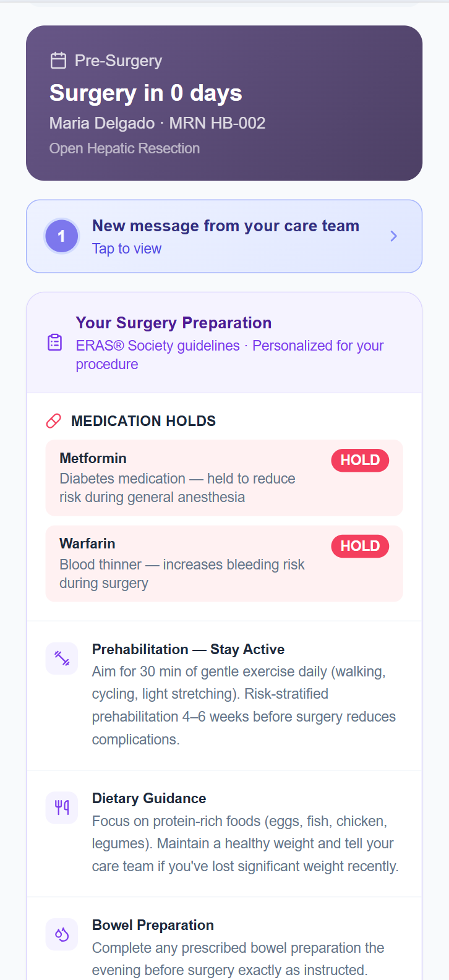Open the care team message via the chevron arrow

pos(393,236)
